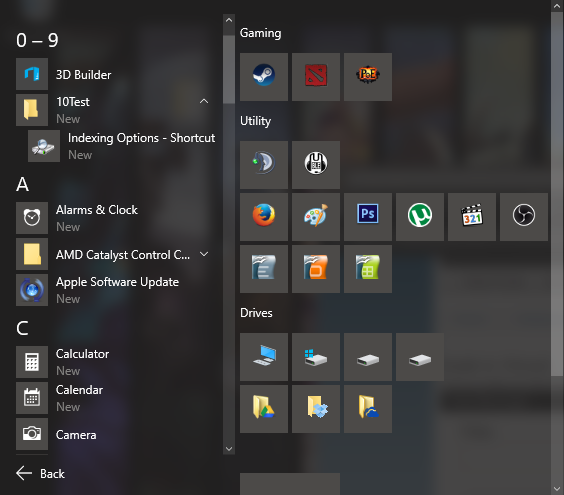Image resolution: width=564 pixels, height=495 pixels.
Task: Click the app list scrollbar thumb
Action: (x=229, y=69)
